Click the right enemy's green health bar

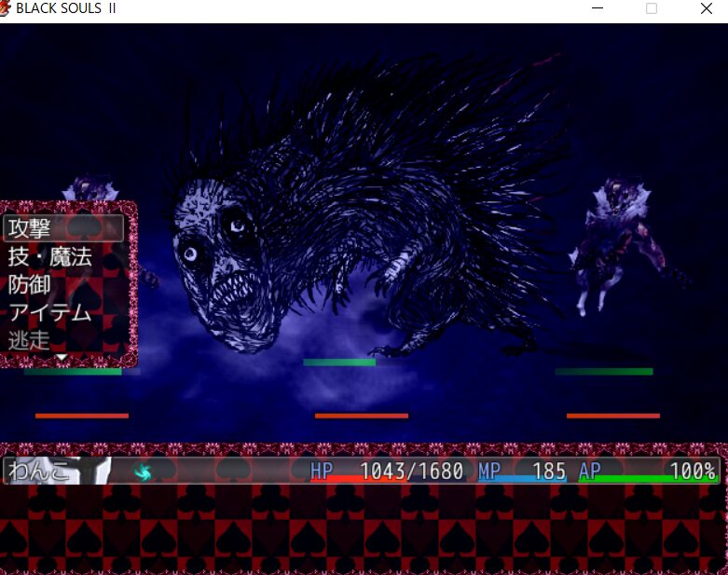(x=604, y=371)
